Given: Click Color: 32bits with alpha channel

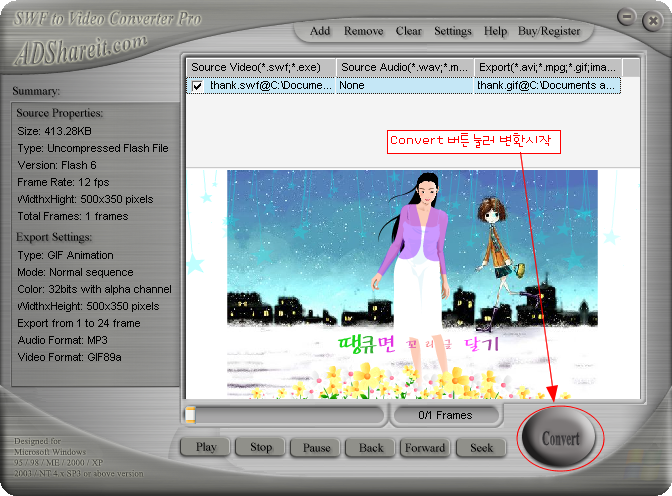Looking at the screenshot, I should coord(94,289).
